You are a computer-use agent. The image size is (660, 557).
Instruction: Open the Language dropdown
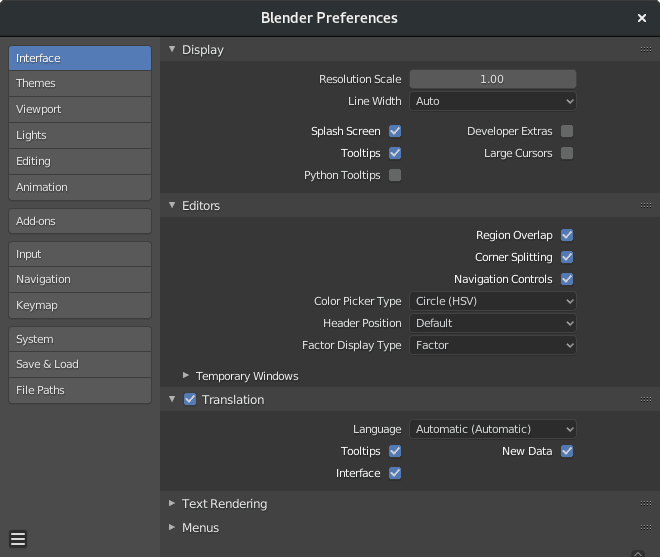pyautogui.click(x=492, y=429)
